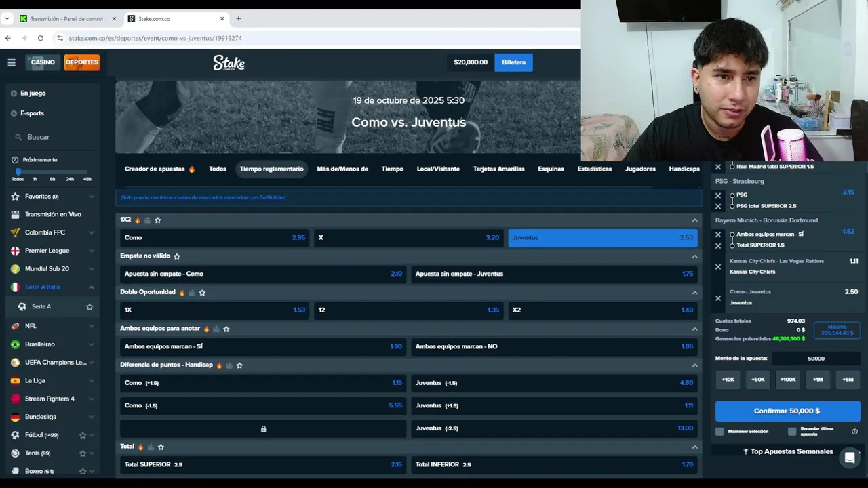
Task: Open the Billetera wallet
Action: (513, 62)
